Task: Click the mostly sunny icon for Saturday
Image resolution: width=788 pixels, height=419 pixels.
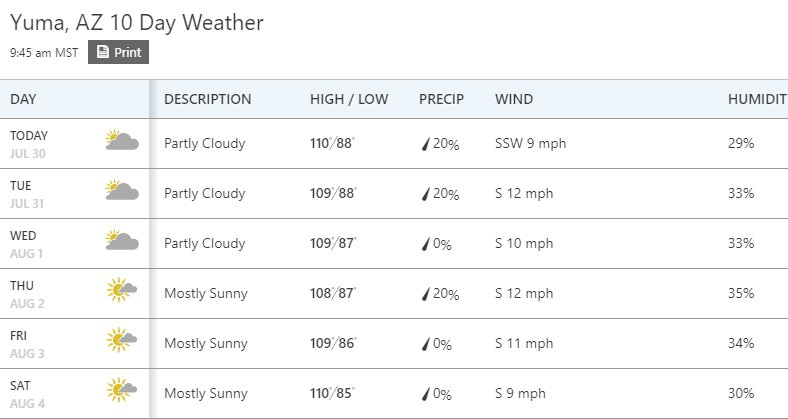Action: click(122, 390)
